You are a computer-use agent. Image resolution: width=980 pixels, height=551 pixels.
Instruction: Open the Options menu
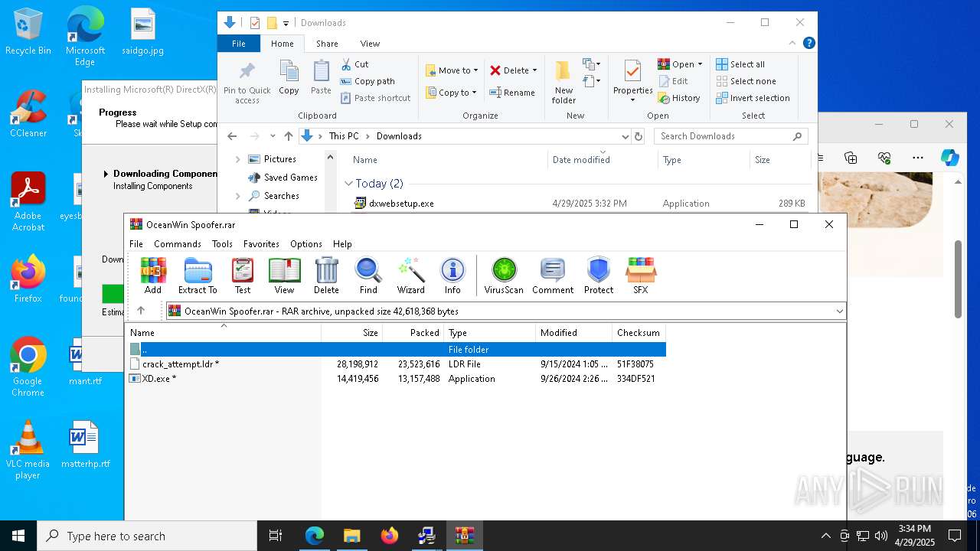(x=306, y=243)
